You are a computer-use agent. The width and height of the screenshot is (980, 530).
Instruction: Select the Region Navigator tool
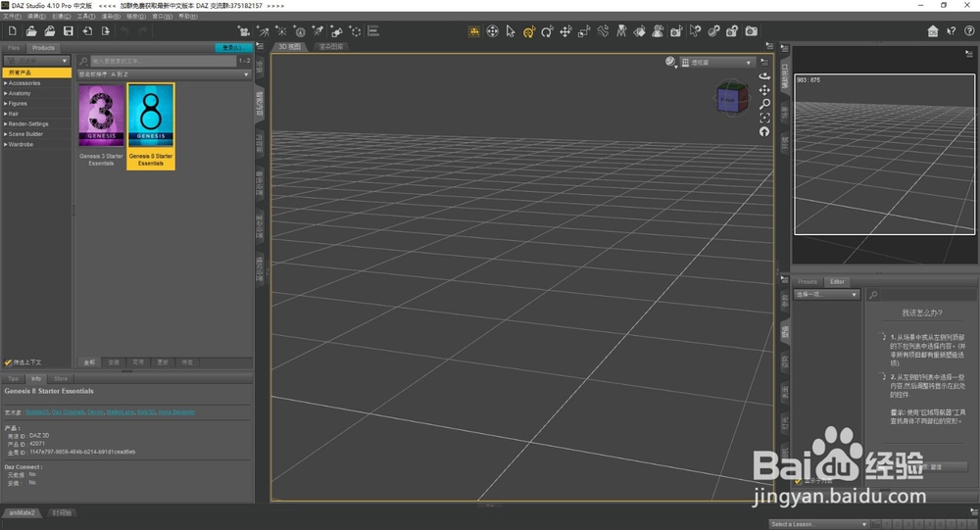(659, 31)
